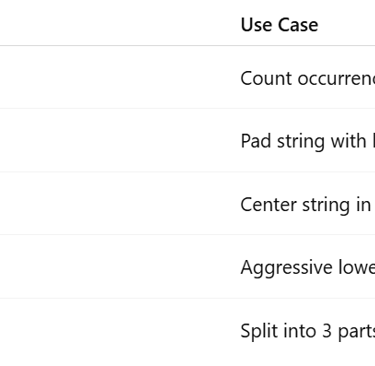The image size is (375, 366).
Task: Click blank left cell of Count row
Action: 118,77
